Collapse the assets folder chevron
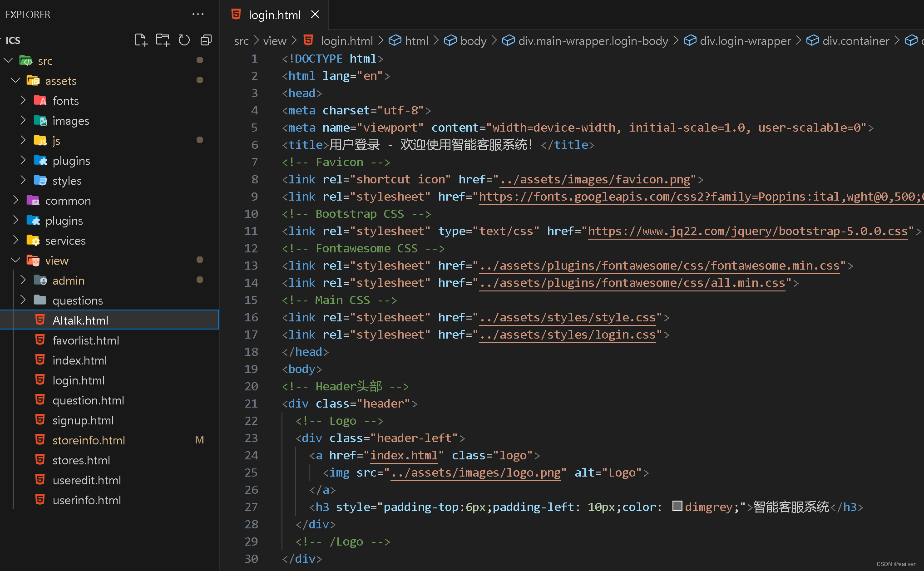The image size is (924, 571). (x=15, y=80)
